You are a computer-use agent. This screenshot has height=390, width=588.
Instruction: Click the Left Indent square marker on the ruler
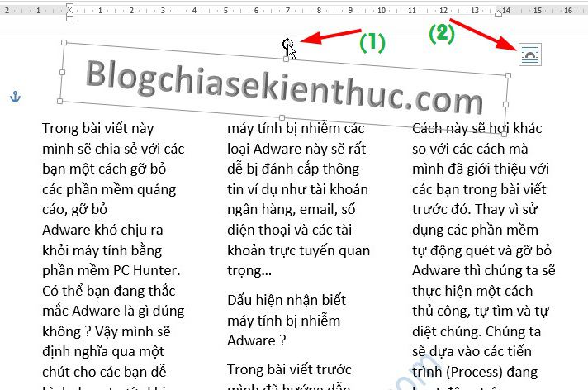pyautogui.click(x=69, y=18)
